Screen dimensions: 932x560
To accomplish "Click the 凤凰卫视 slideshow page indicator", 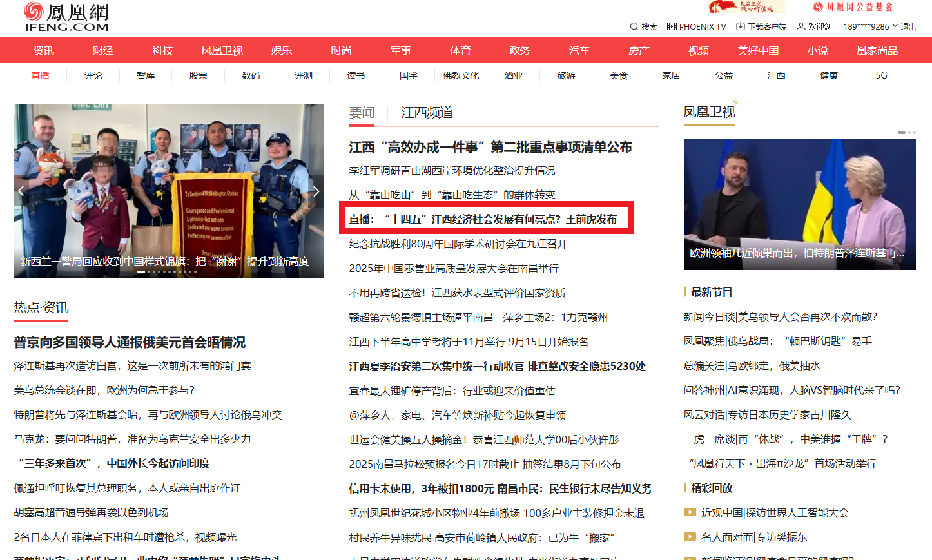I will click(x=906, y=132).
